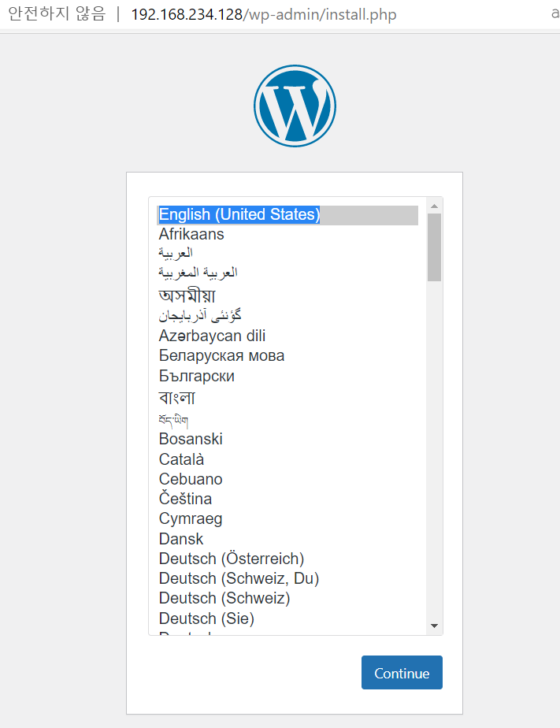Choose گؤنئی آذربایجان language option
560x728 pixels.
click(x=287, y=316)
